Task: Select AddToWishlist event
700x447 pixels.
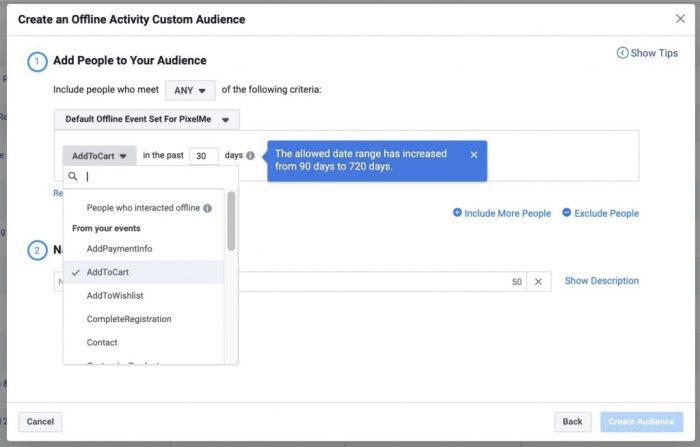Action: (x=117, y=295)
